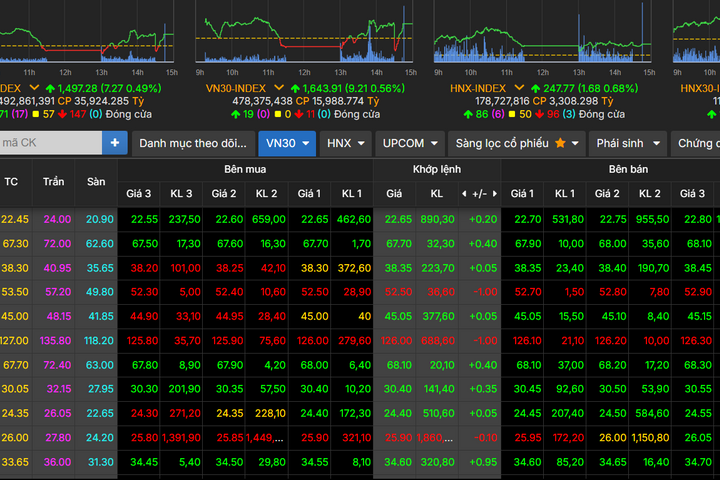
Task: Click sell price 52.70
Action: coord(528,292)
